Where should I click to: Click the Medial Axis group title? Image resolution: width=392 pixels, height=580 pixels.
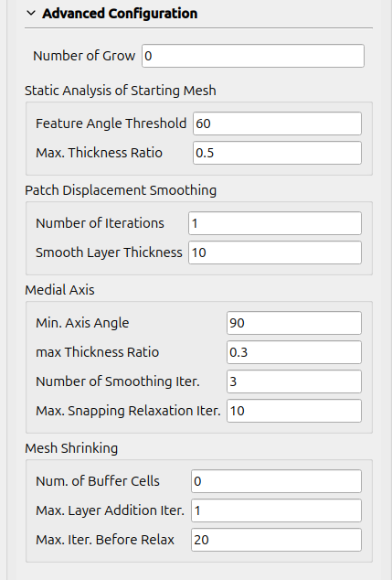point(59,290)
